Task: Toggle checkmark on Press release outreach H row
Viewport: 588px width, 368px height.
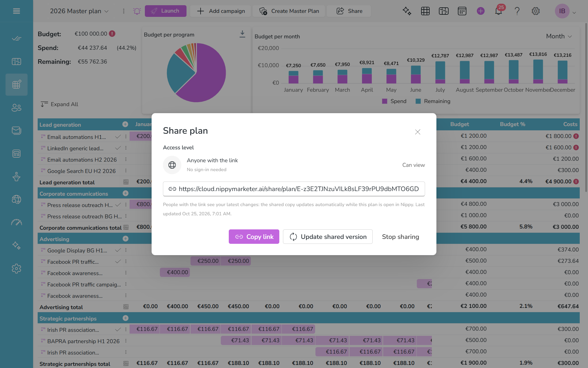Action: (118, 205)
